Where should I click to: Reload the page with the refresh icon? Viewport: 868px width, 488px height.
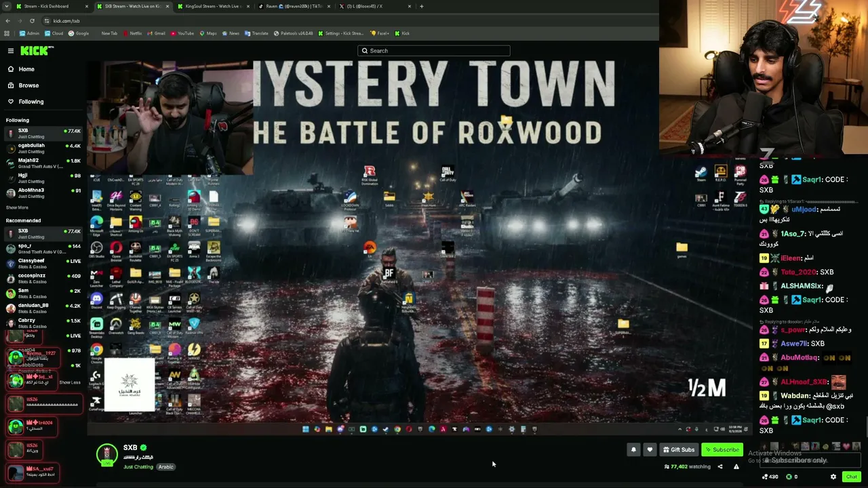[x=32, y=21]
